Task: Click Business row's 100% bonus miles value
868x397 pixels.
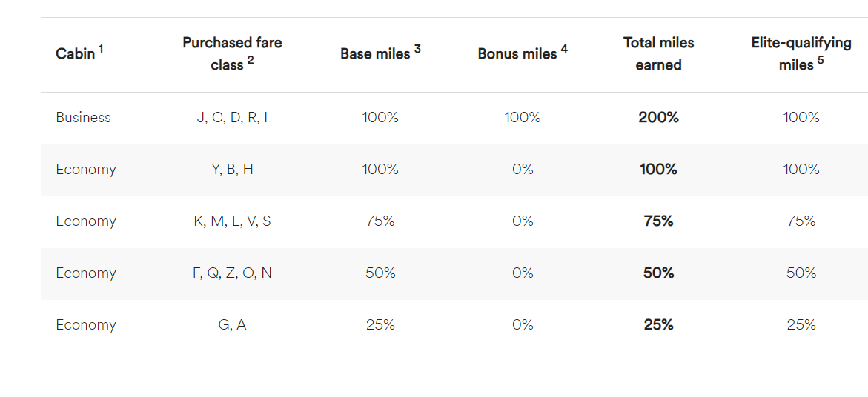Action: coord(523,118)
